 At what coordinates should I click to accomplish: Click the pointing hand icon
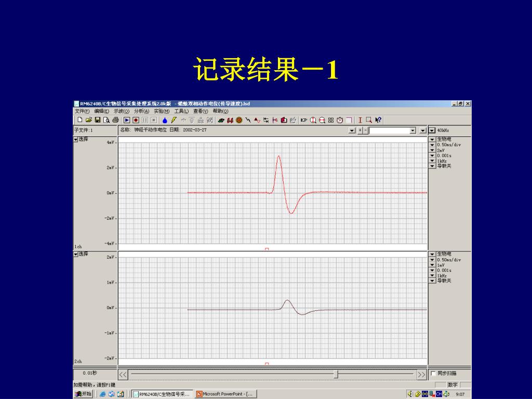(x=304, y=120)
